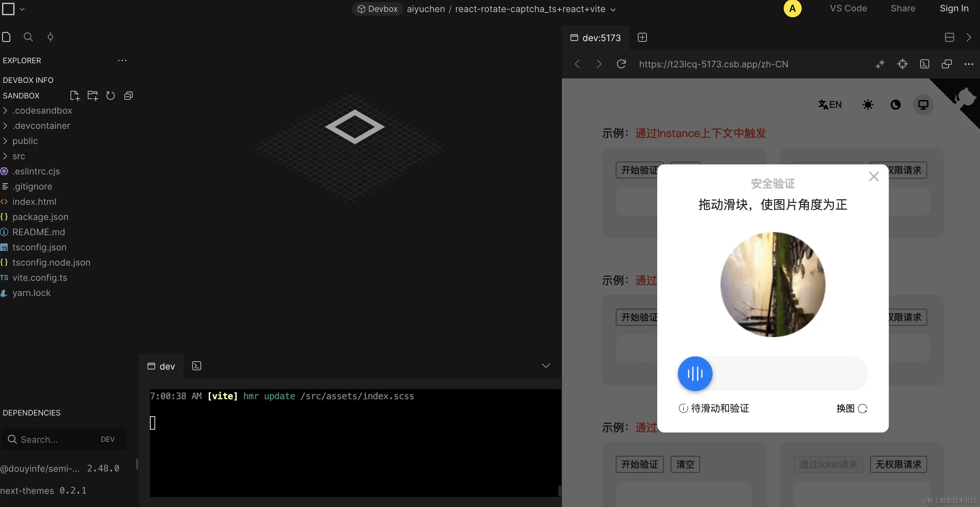Screen dimensions: 980x507
Task: Click the sparkle icon in preview toolbar
Action: pos(880,64)
